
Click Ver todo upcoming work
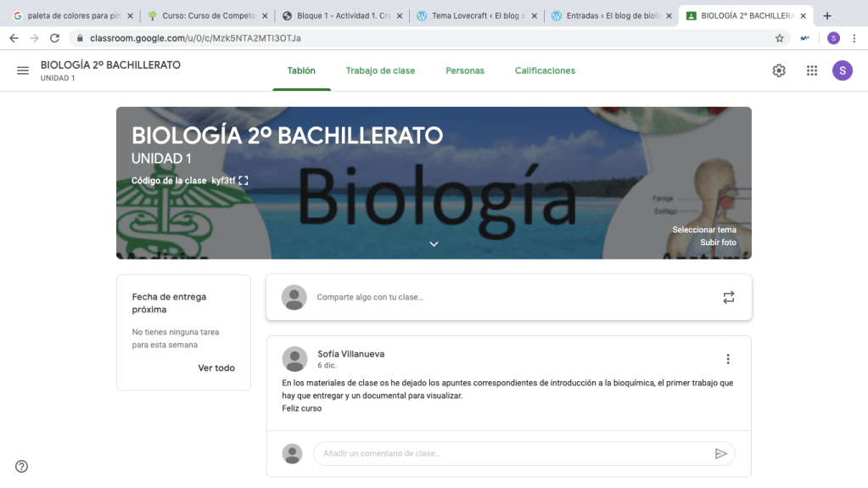pos(216,367)
